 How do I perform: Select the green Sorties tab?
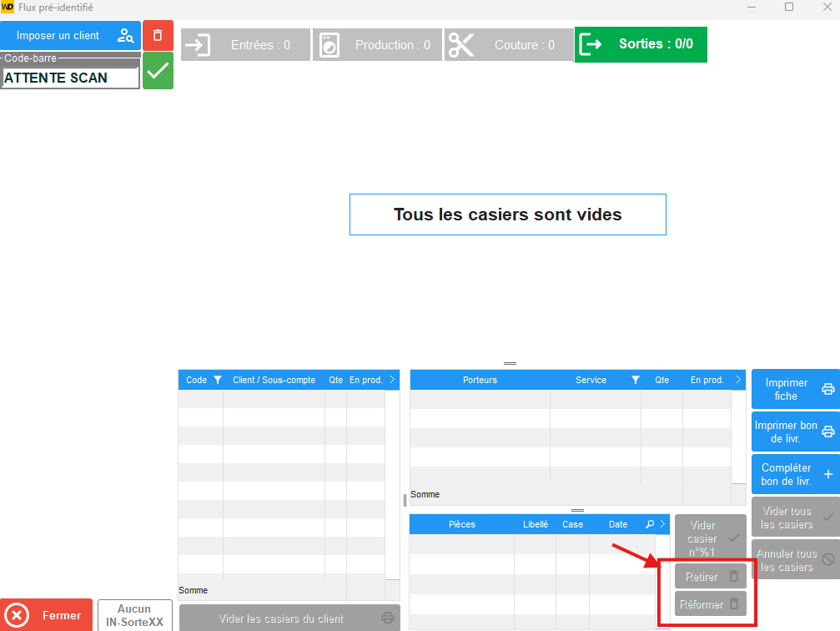click(x=640, y=44)
